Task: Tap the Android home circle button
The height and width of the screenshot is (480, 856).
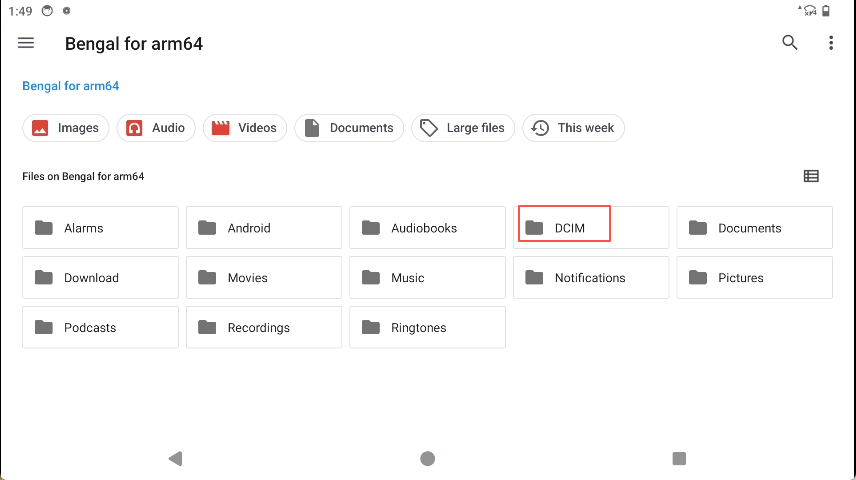Action: 427,459
